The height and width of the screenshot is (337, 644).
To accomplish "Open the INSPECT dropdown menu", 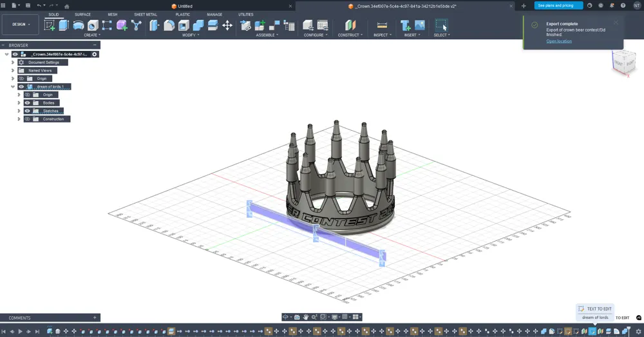I will [x=383, y=35].
